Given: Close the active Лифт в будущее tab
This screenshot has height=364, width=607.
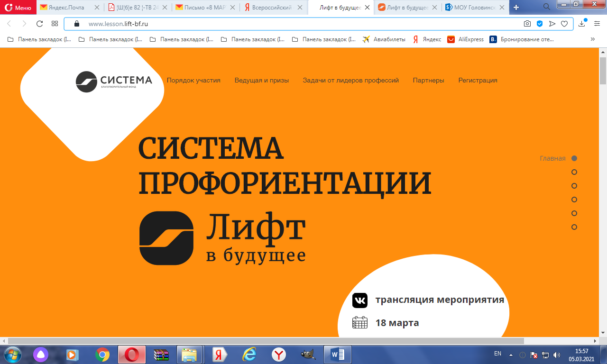Looking at the screenshot, I should point(367,8).
